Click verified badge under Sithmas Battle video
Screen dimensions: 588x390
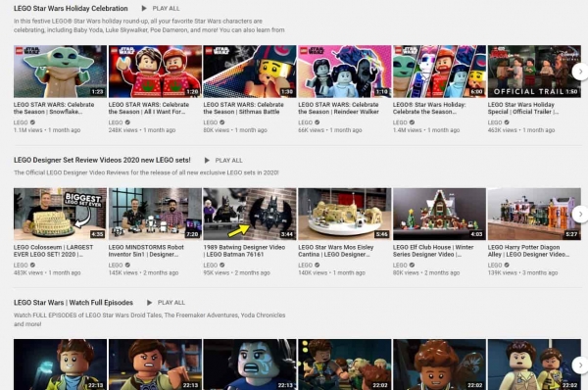pos(222,122)
